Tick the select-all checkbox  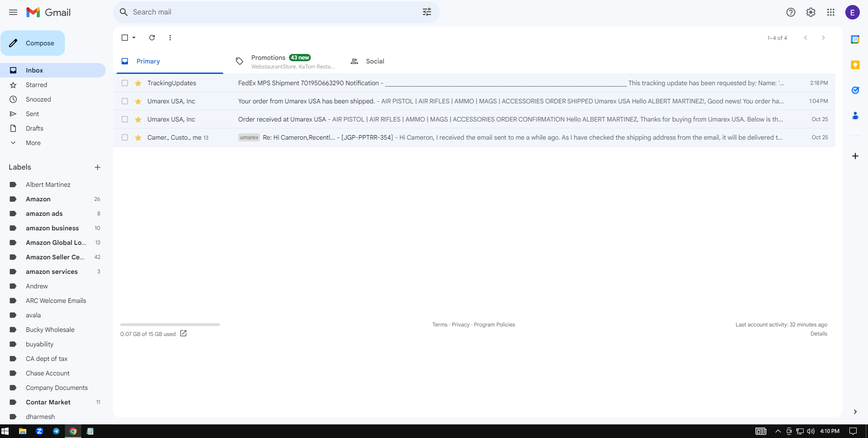pos(125,38)
